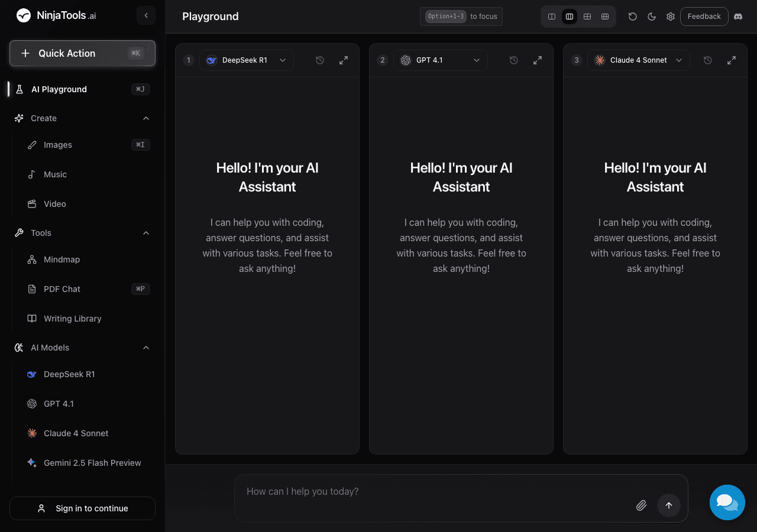
Task: View chat history for the DeepSeek R1 panel
Action: coord(320,60)
